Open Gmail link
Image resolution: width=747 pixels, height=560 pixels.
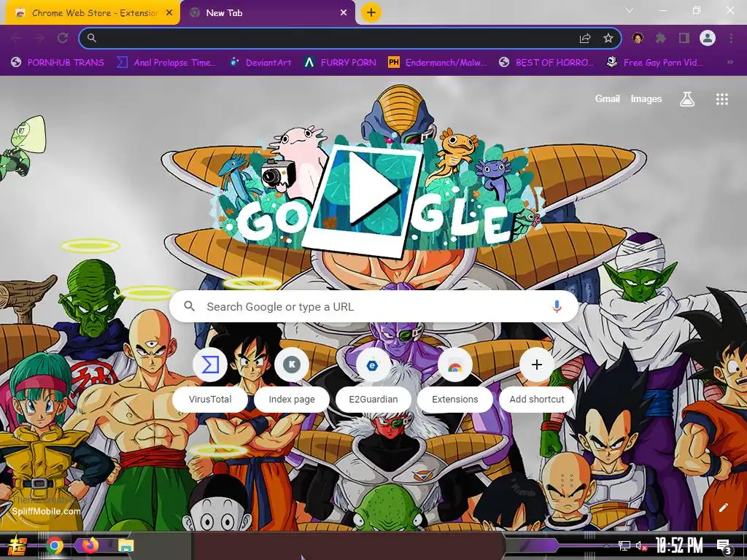coord(607,98)
